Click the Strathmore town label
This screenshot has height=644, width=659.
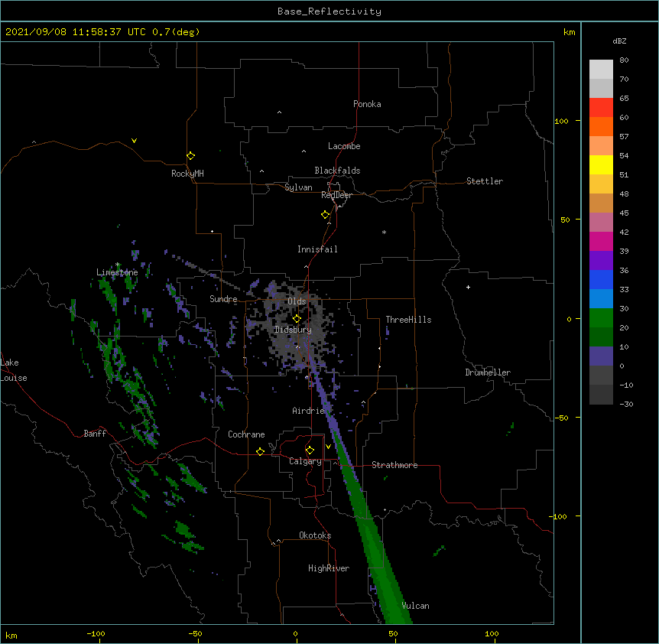(394, 465)
